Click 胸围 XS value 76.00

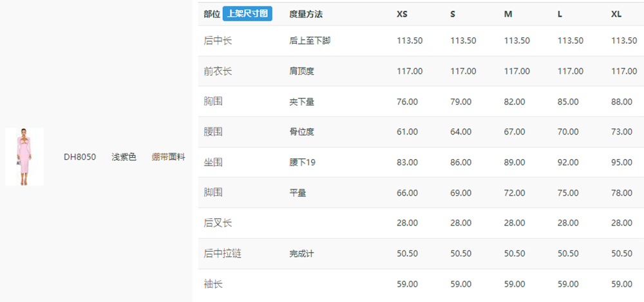tap(408, 102)
